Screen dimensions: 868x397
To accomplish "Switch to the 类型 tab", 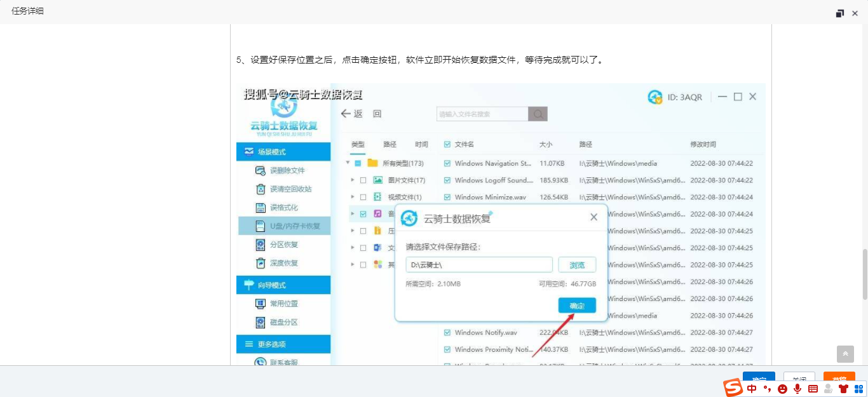I will coord(358,144).
